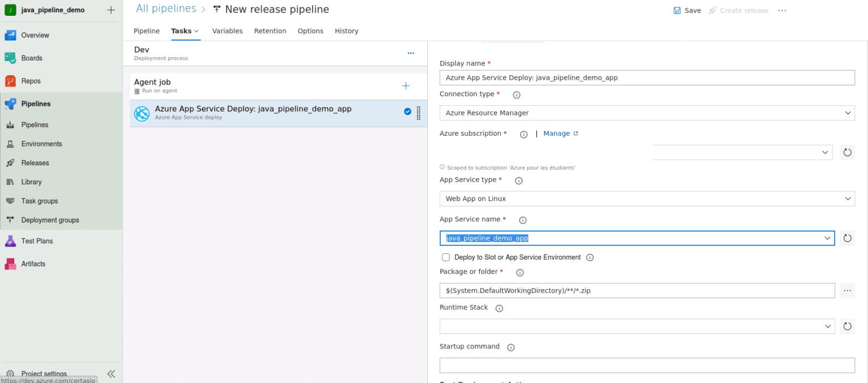Image resolution: width=868 pixels, height=383 pixels.
Task: Click plus icon to add task to Agent job
Action: (405, 86)
